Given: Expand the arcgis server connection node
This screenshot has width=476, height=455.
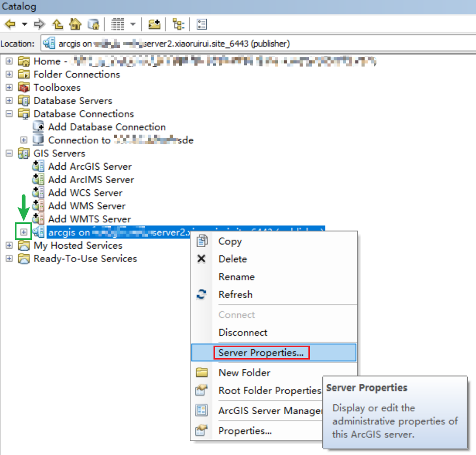Looking at the screenshot, I should (x=24, y=232).
